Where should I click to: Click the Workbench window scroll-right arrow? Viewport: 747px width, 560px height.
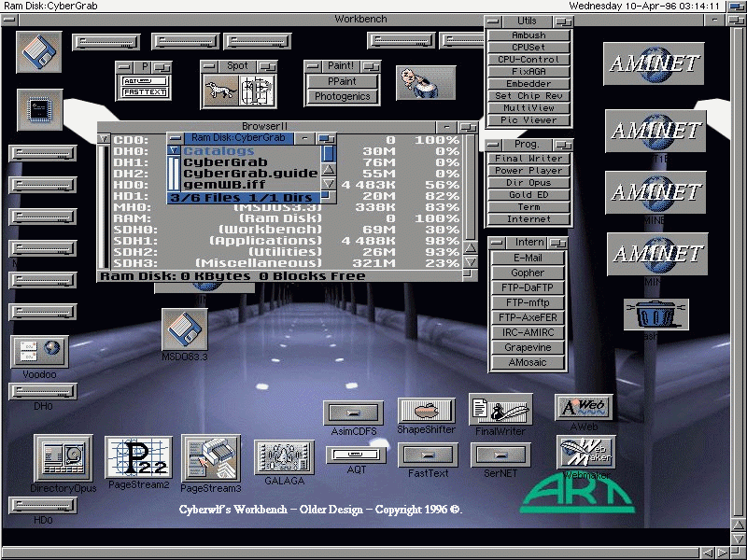coord(723,553)
